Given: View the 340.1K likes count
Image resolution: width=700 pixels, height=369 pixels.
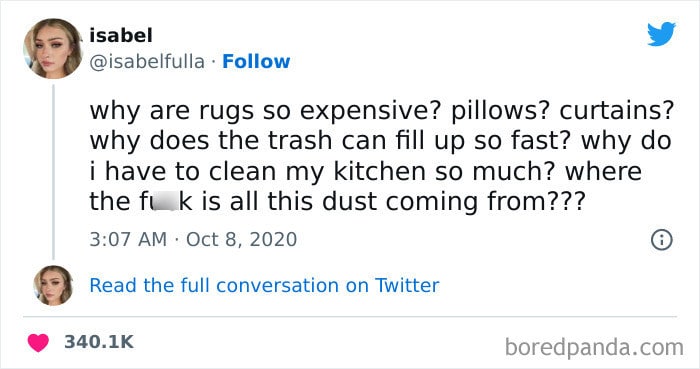Looking at the screenshot, I should click(x=99, y=342).
